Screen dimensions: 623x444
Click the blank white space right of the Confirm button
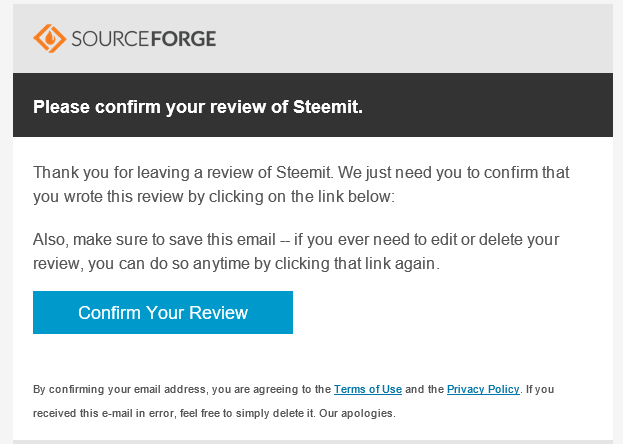pyautogui.click(x=450, y=312)
